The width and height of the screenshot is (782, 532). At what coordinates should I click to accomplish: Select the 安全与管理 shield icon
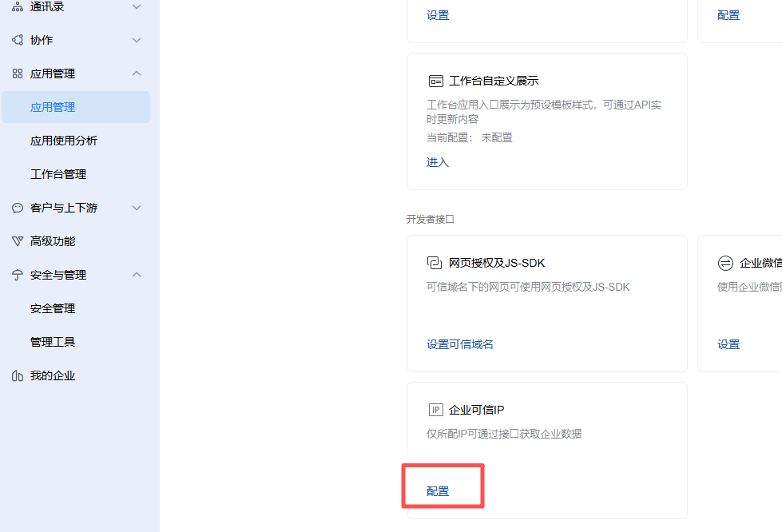(x=18, y=274)
